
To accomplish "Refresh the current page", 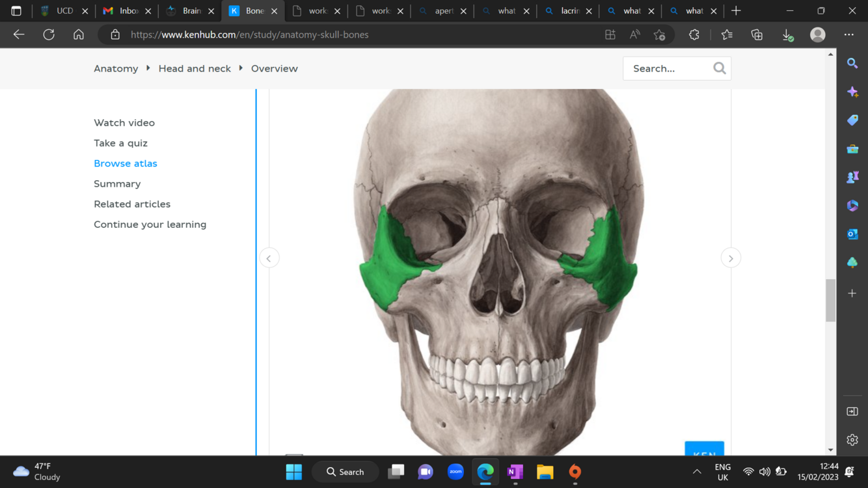I will [x=49, y=34].
